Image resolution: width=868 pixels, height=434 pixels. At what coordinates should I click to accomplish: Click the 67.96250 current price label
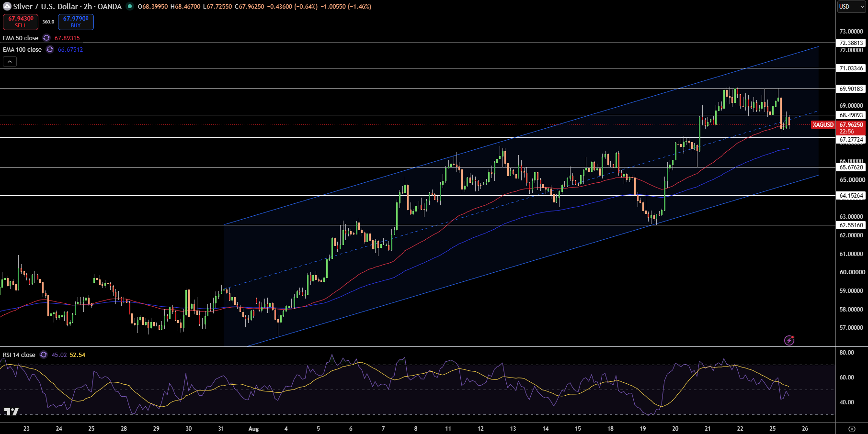coord(851,124)
